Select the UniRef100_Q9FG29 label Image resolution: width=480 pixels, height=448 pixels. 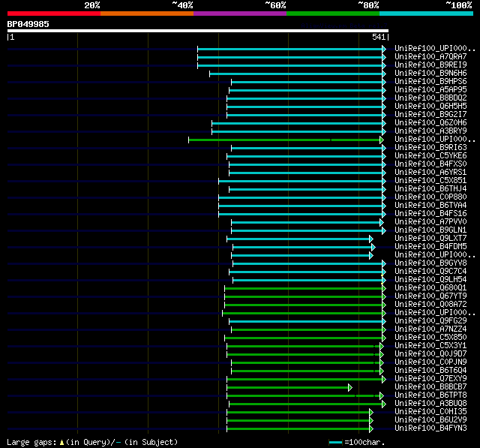pyautogui.click(x=430, y=321)
